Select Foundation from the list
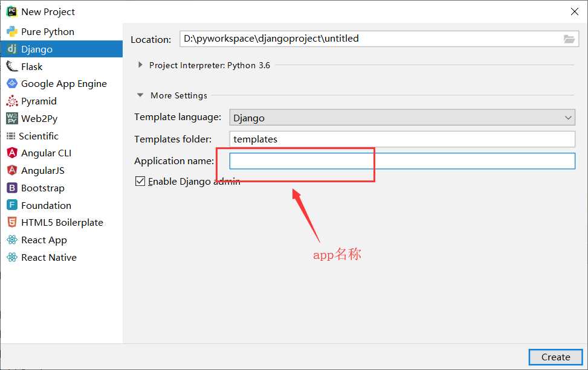The width and height of the screenshot is (588, 370). click(62, 205)
